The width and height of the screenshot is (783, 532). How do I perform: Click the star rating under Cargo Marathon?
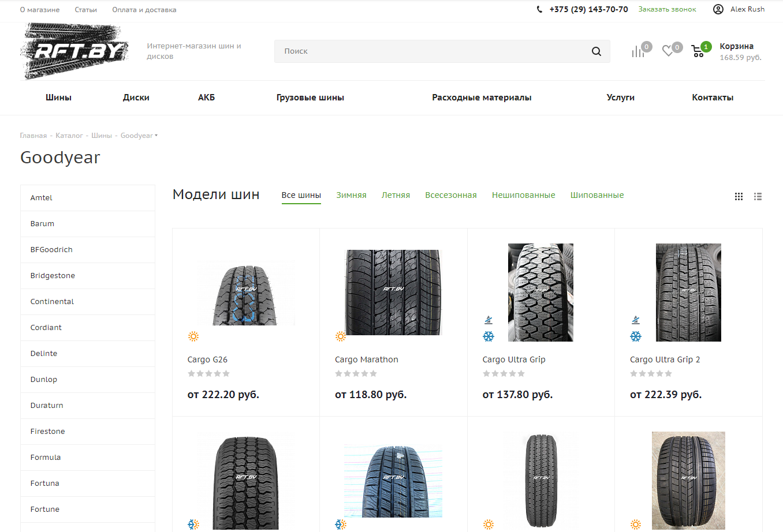pyautogui.click(x=356, y=374)
